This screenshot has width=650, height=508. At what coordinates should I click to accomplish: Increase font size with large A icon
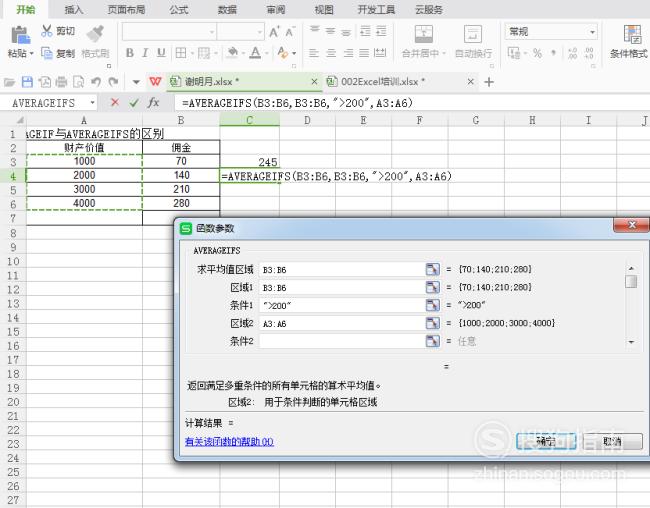pos(274,32)
